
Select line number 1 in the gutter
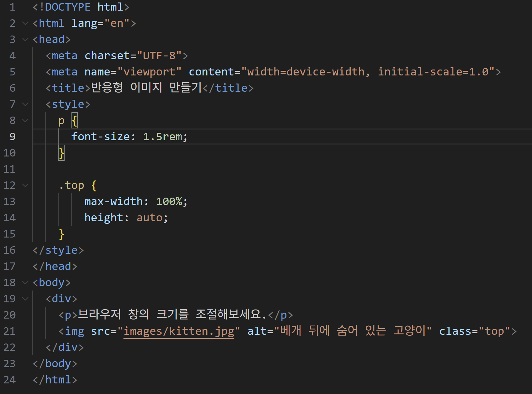click(x=12, y=7)
